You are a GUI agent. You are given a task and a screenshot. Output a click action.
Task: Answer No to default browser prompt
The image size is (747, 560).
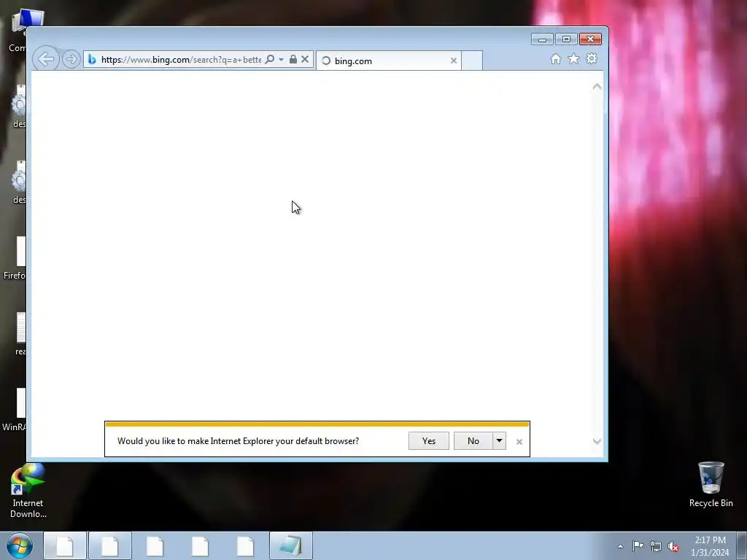click(473, 441)
